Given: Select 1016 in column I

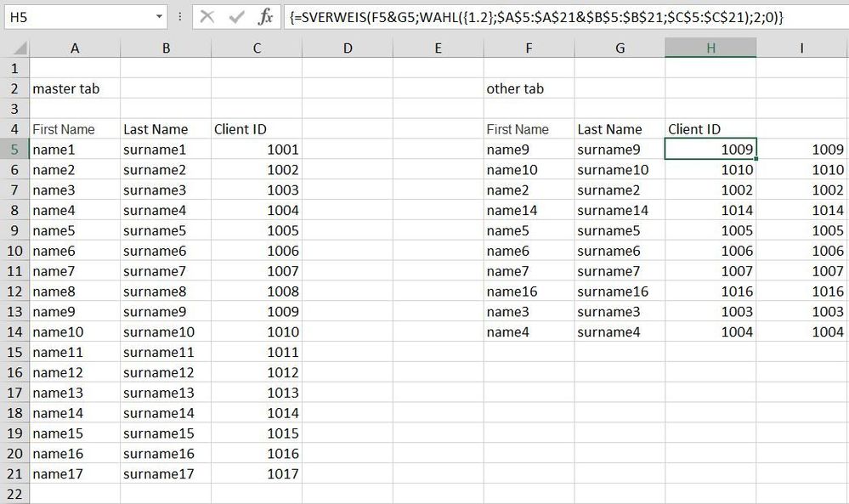Looking at the screenshot, I should tap(802, 292).
